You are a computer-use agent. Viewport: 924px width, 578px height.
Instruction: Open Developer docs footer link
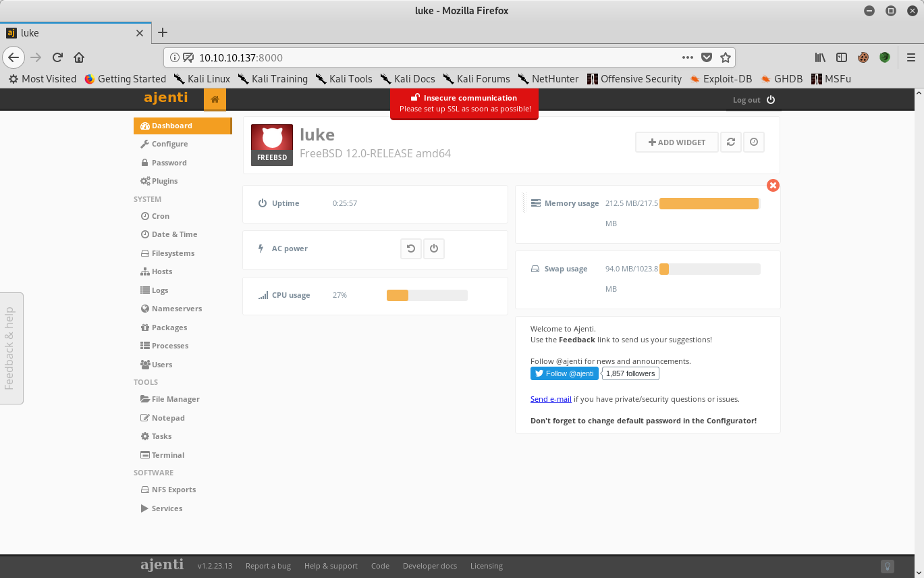(430, 566)
